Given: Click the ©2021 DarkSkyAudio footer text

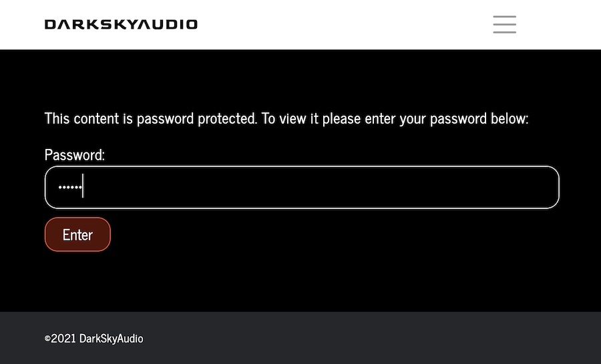Looking at the screenshot, I should point(94,339).
